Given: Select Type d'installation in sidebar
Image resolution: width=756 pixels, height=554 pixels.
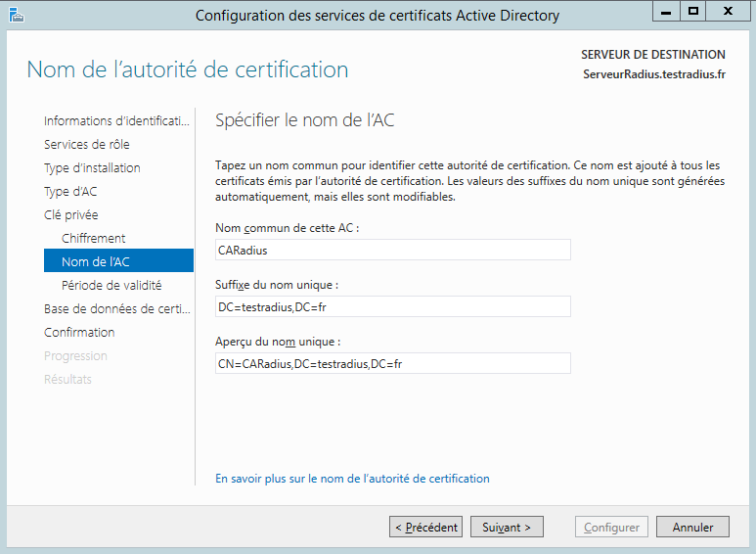Looking at the screenshot, I should coord(92,168).
